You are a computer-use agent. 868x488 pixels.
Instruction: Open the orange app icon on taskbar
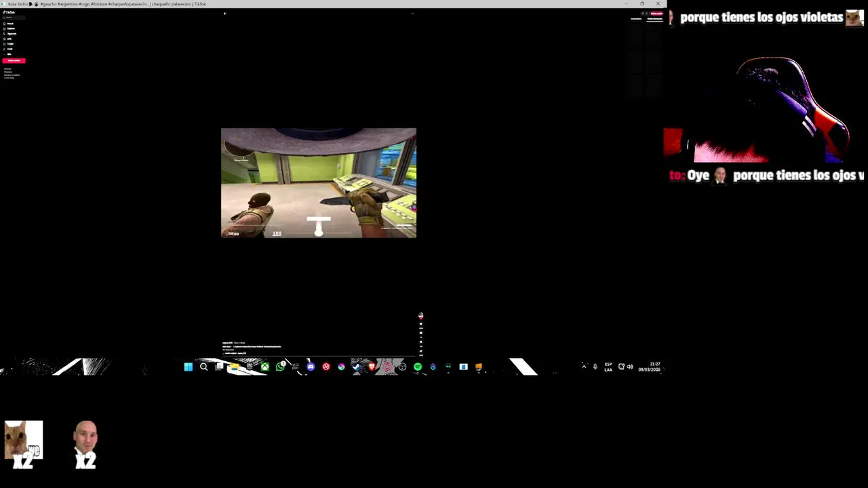[479, 367]
